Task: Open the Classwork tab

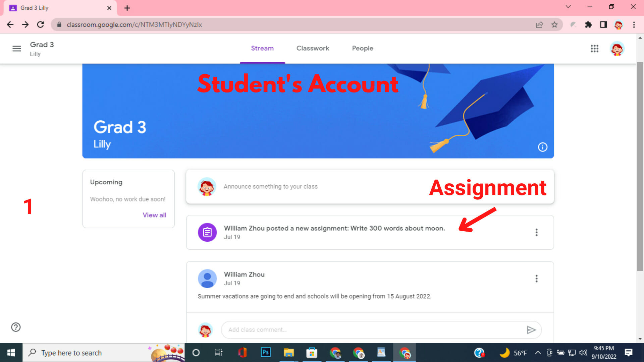Action: coord(313,48)
